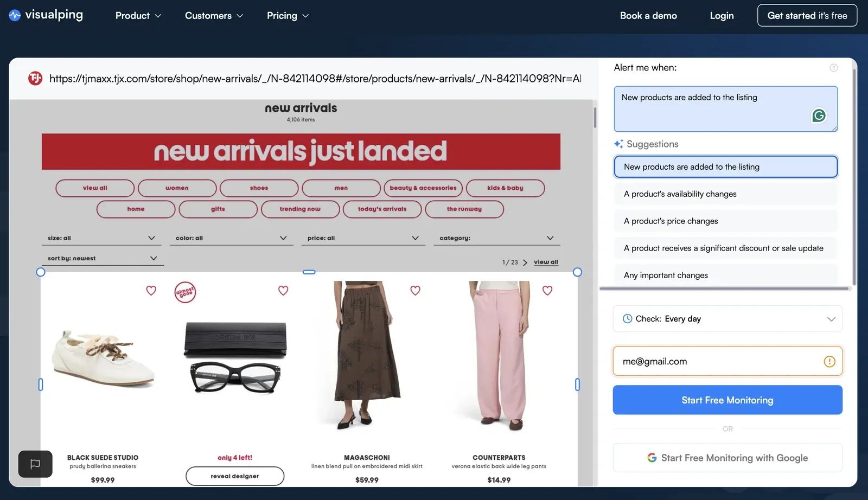Choose suggestion A product's availability changes
This screenshot has width=868, height=500.
point(726,194)
